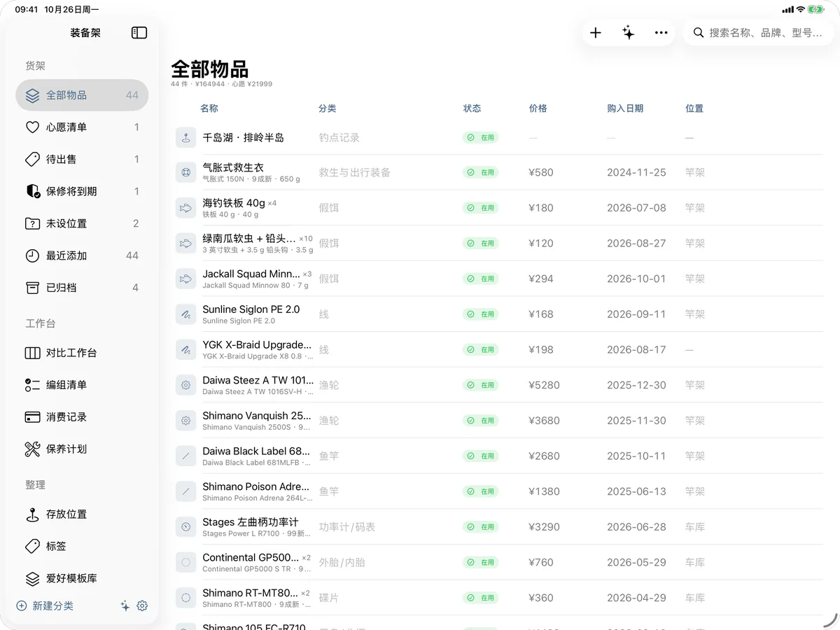
Task: Open 对比工作台
Action: coord(82,353)
